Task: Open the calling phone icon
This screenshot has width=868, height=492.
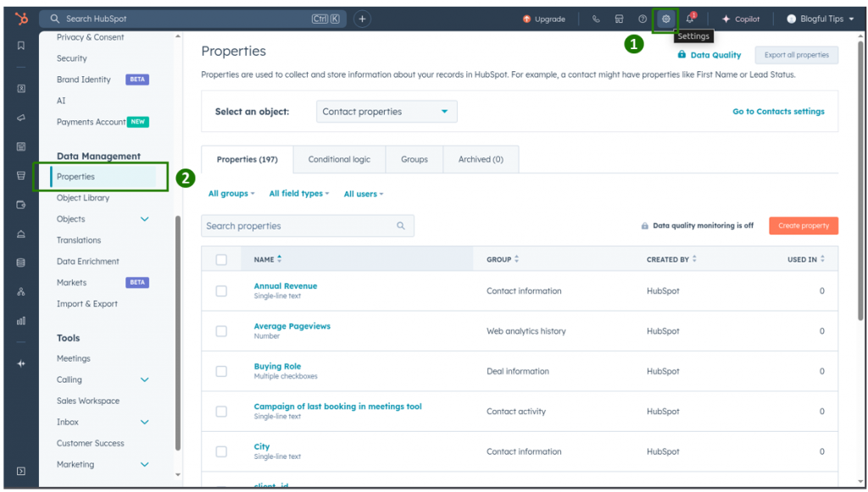Action: click(x=596, y=19)
